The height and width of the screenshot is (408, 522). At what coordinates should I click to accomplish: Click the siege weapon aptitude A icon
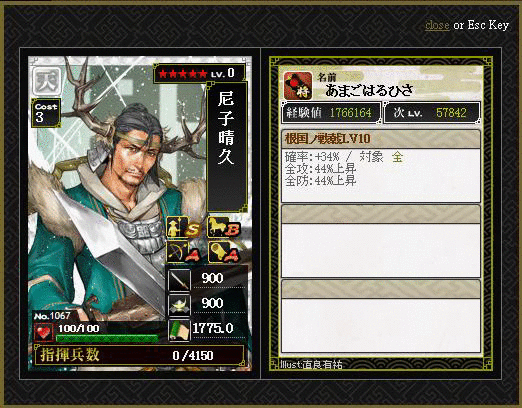tap(224, 252)
